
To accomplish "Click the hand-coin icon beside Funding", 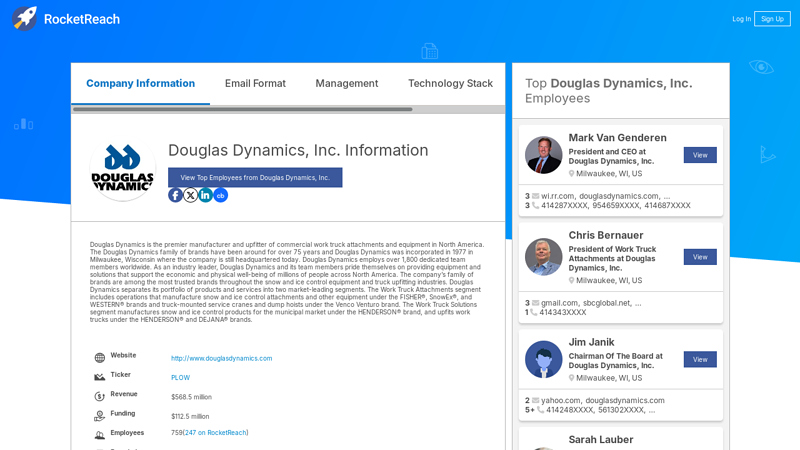I will [99, 416].
